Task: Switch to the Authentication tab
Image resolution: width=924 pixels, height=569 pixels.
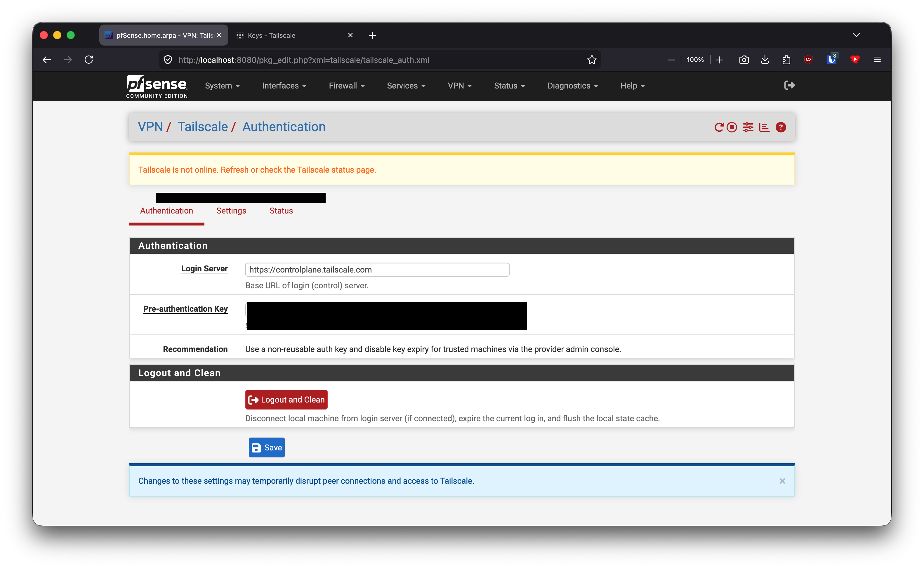Action: pos(166,211)
